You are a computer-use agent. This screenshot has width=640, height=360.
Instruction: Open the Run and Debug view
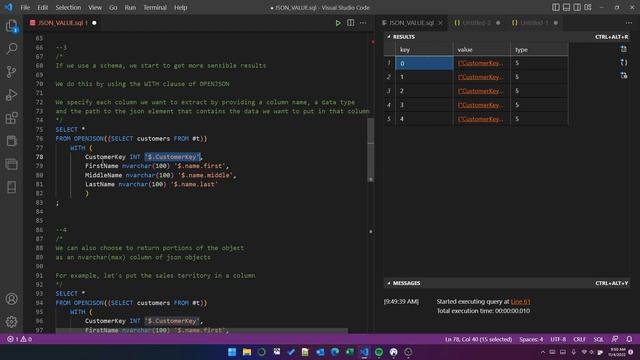(x=11, y=95)
